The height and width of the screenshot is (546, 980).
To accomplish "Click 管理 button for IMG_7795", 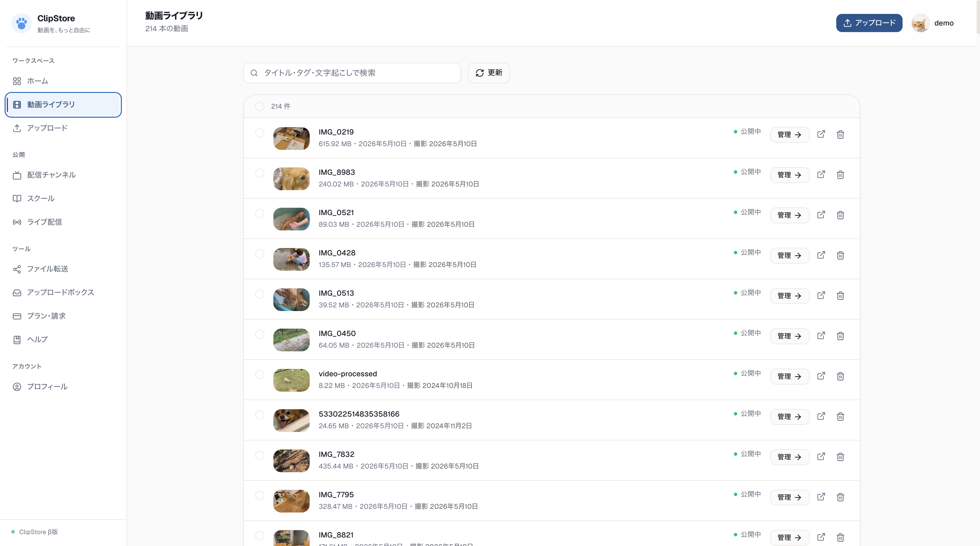I will tap(789, 497).
